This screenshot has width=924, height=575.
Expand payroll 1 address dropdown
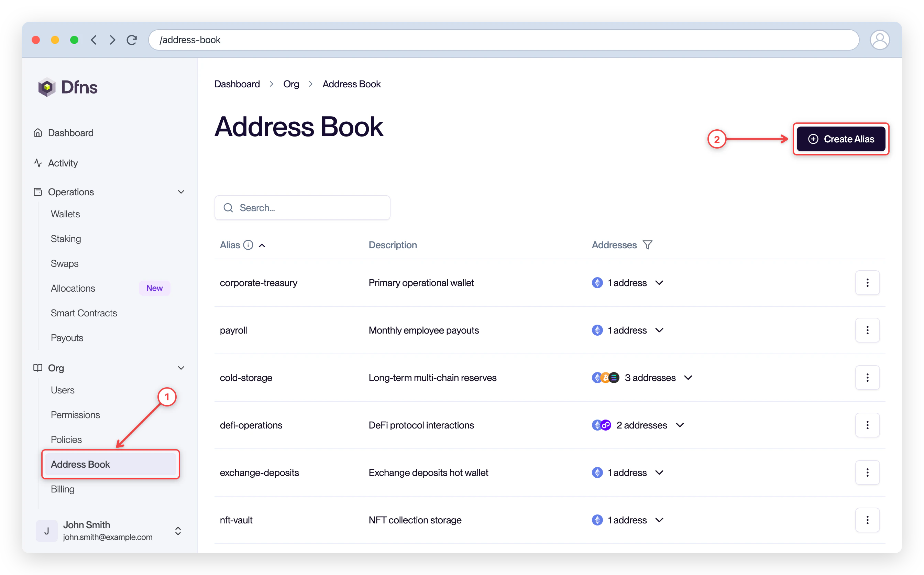click(x=659, y=330)
